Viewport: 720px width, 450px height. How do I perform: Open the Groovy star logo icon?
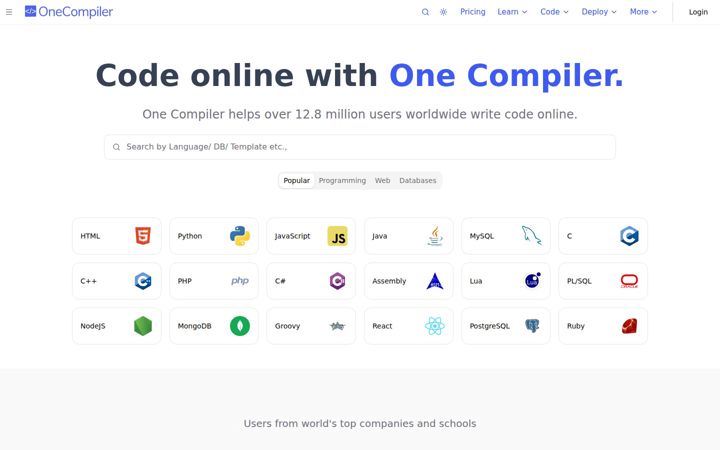click(338, 326)
